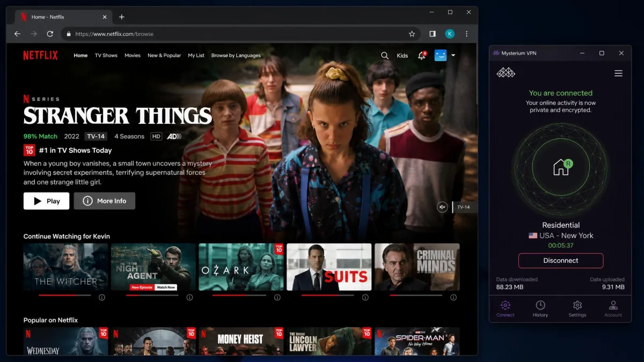Open The Lincoln Lawyer thumbnail
This screenshot has height=362, width=644.
(x=329, y=342)
